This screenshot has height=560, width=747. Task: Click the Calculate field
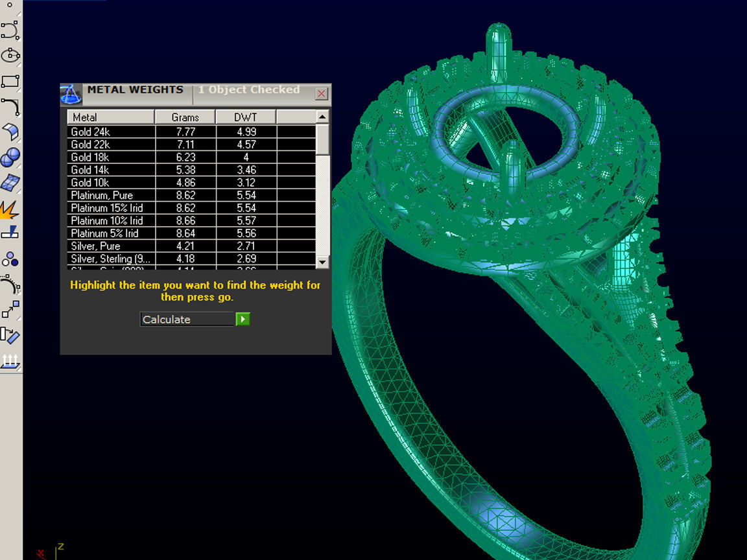tap(187, 319)
